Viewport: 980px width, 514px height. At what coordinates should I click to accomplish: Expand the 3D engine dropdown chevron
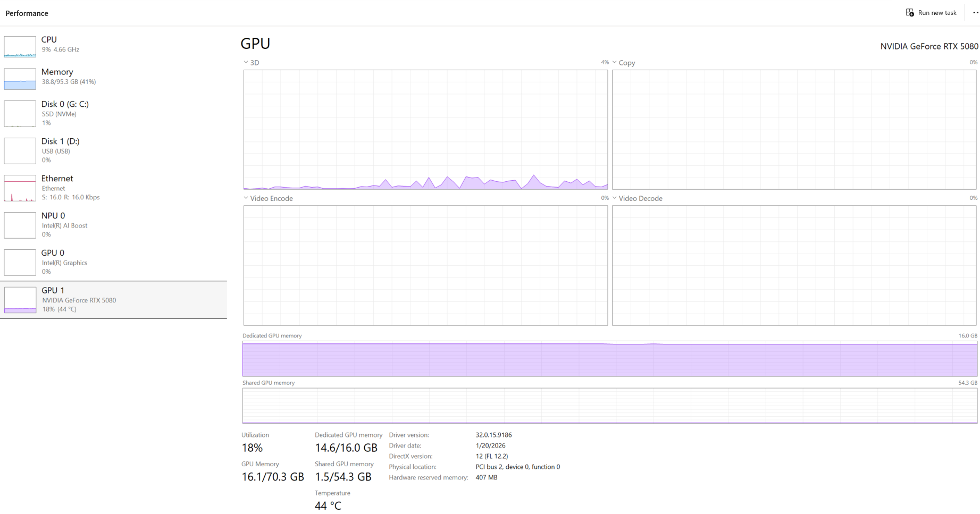click(x=246, y=63)
